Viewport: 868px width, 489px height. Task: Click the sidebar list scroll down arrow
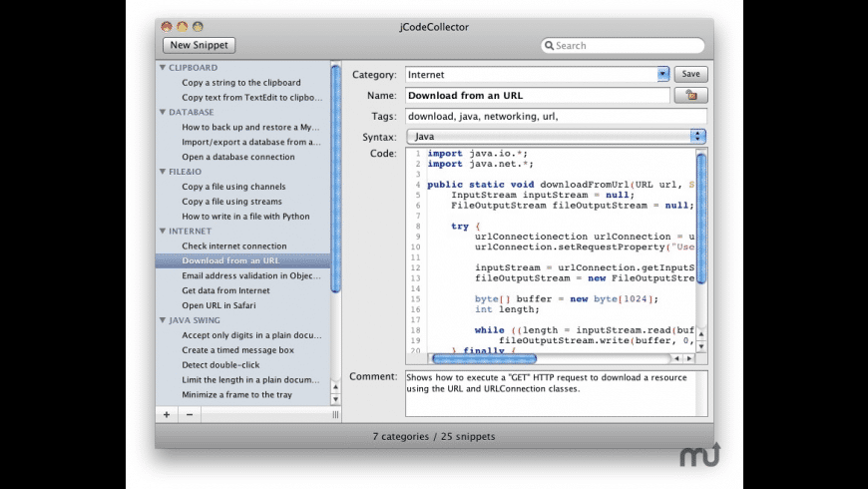coord(335,399)
